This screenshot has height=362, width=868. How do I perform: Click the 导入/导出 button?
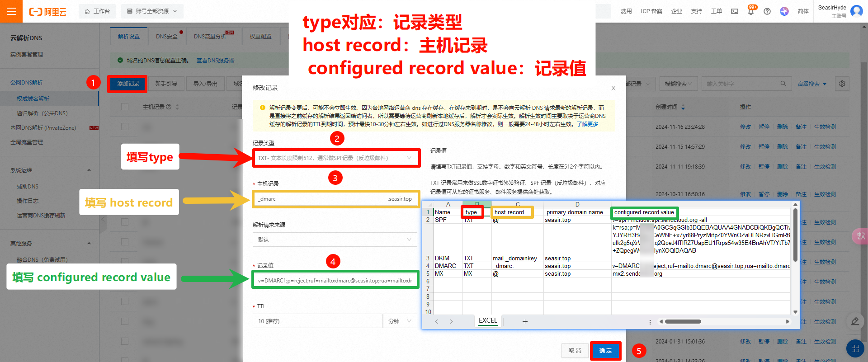205,84
